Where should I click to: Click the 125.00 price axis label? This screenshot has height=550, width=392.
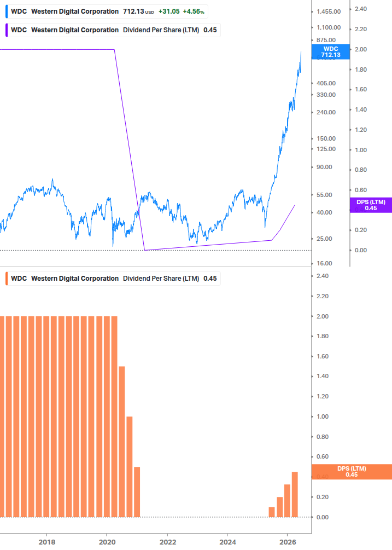click(x=326, y=149)
